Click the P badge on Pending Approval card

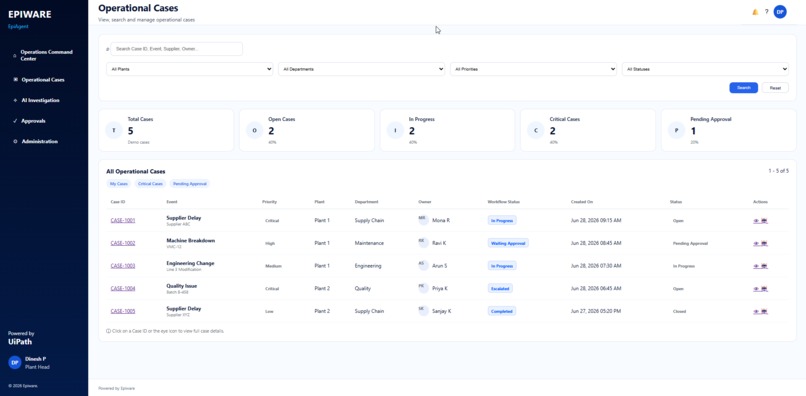tap(676, 130)
